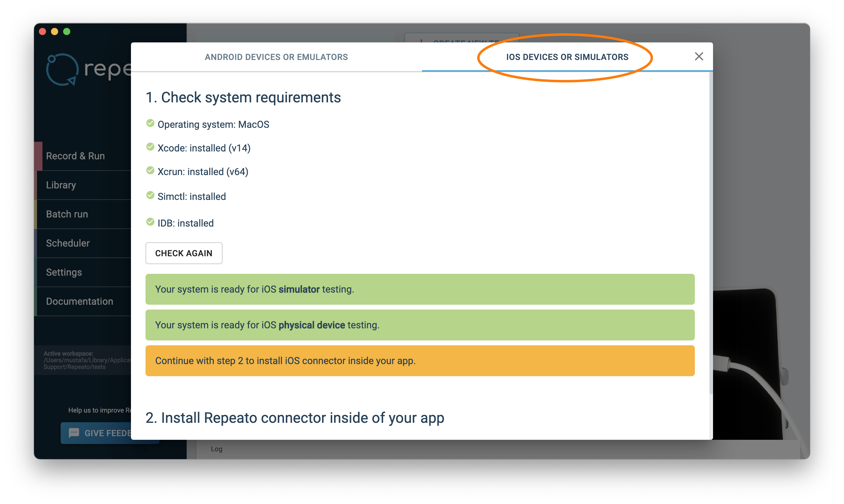Image resolution: width=844 pixels, height=504 pixels.
Task: Minimize the window with the yellow button
Action: (x=54, y=31)
